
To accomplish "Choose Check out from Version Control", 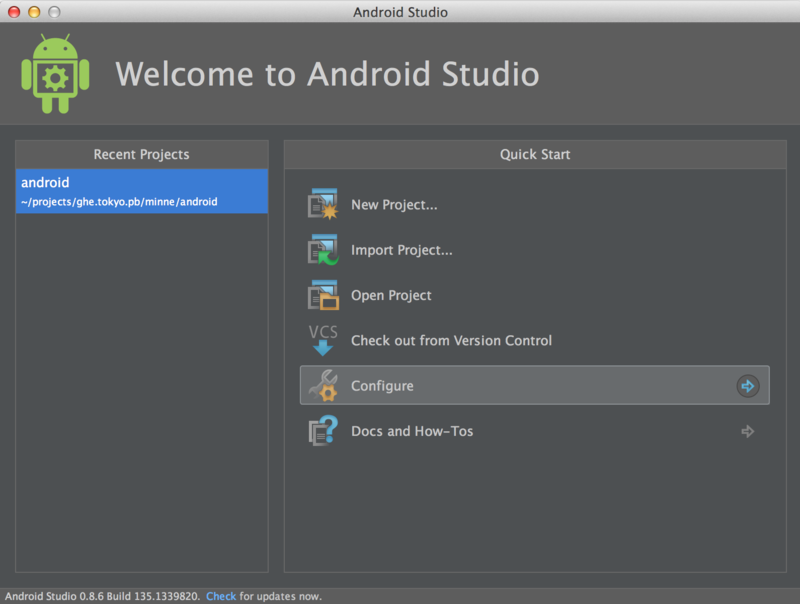I will pyautogui.click(x=451, y=340).
